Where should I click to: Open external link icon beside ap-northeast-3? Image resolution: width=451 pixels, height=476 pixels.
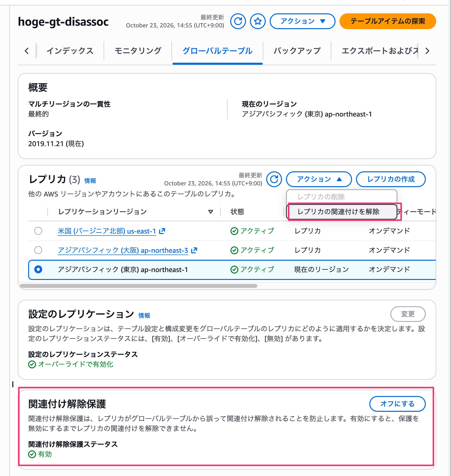(194, 250)
